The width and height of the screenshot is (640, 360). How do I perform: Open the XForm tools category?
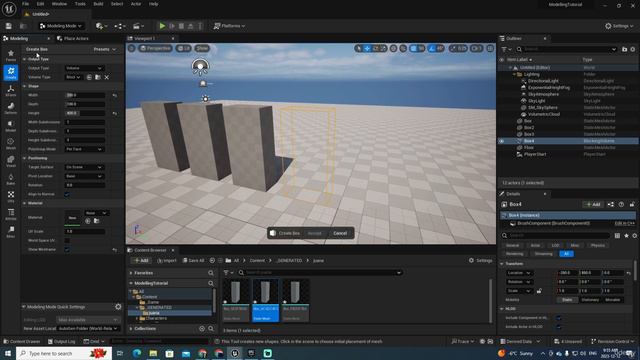(x=11, y=91)
